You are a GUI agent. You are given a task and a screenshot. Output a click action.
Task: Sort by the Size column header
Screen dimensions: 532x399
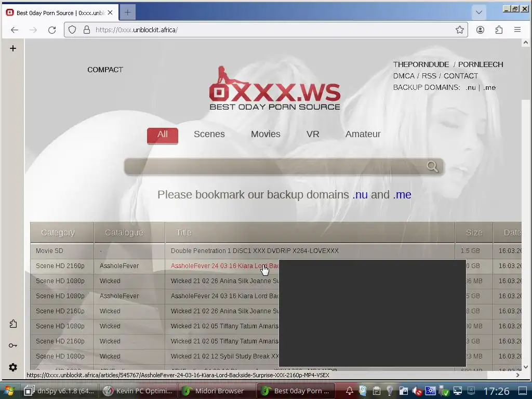pos(474,232)
